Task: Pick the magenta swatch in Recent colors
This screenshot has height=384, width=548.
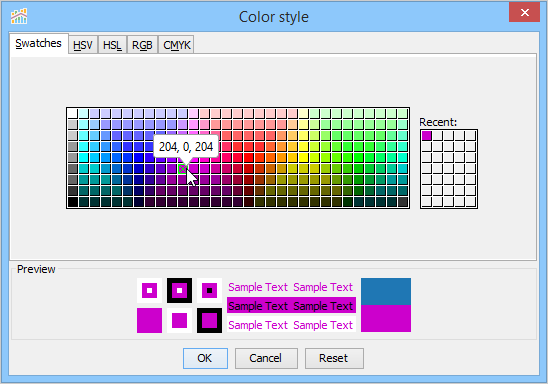Action: point(427,135)
